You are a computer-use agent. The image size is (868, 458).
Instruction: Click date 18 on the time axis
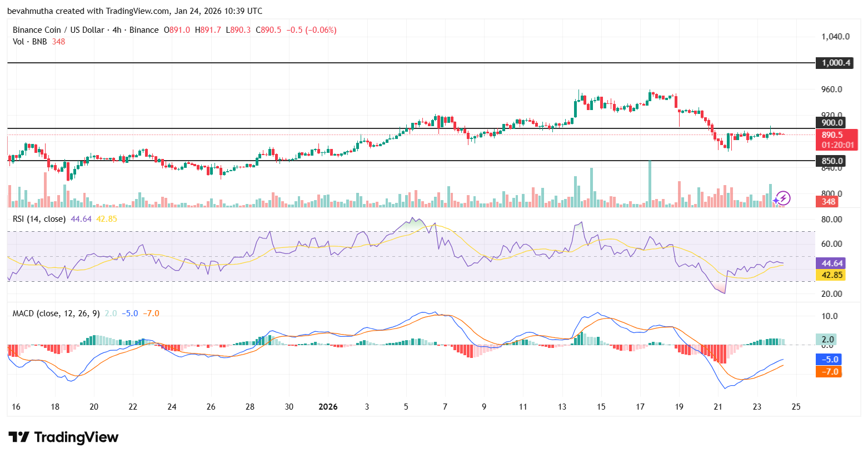55,407
